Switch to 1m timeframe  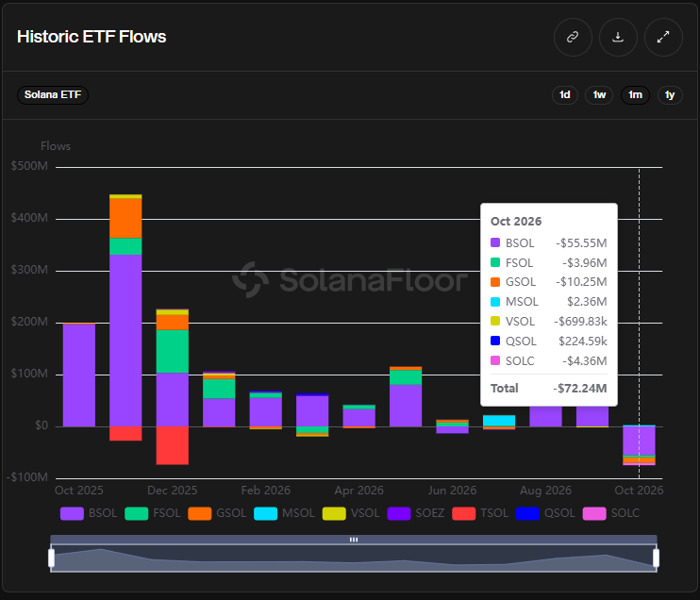click(635, 95)
